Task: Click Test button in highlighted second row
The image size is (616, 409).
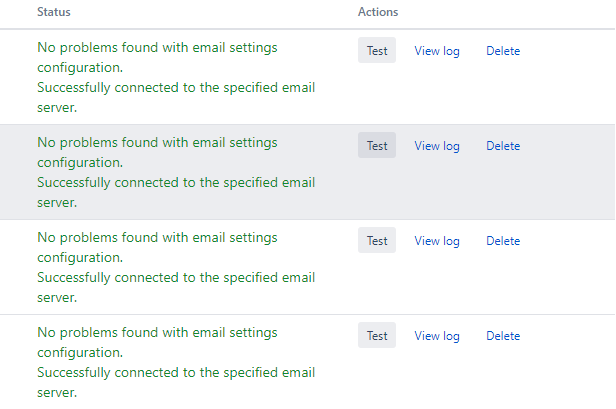Action: click(x=377, y=145)
